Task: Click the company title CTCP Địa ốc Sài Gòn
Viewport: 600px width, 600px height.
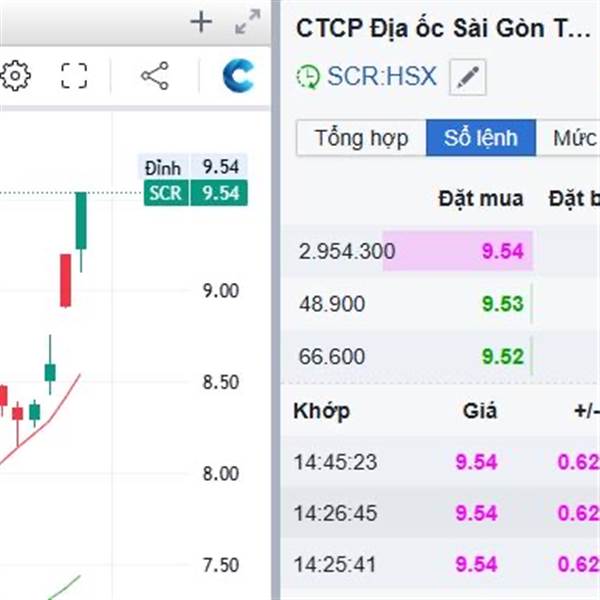Action: click(443, 29)
